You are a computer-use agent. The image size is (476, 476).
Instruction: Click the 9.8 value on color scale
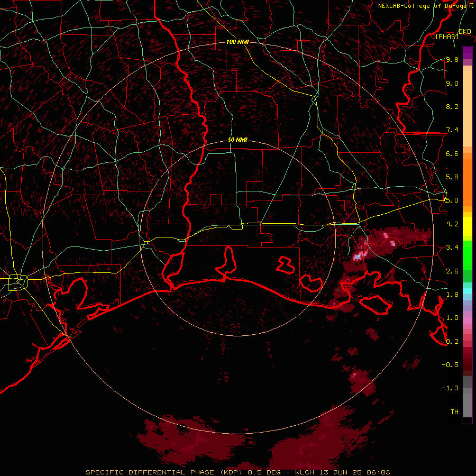[452, 60]
